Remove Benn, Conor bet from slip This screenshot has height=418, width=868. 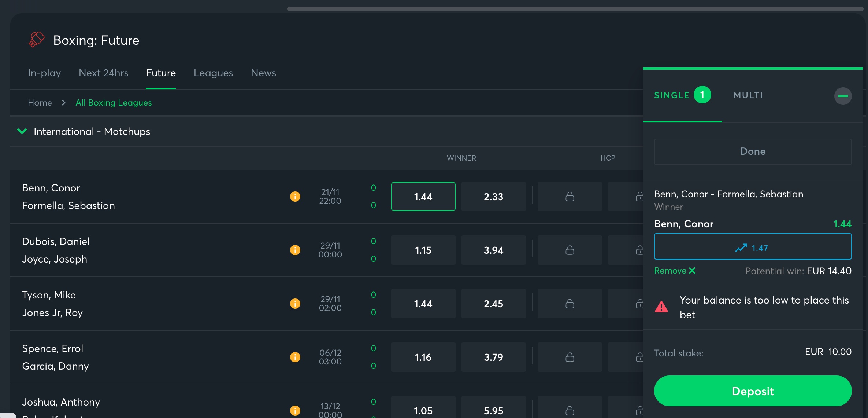[x=675, y=271]
